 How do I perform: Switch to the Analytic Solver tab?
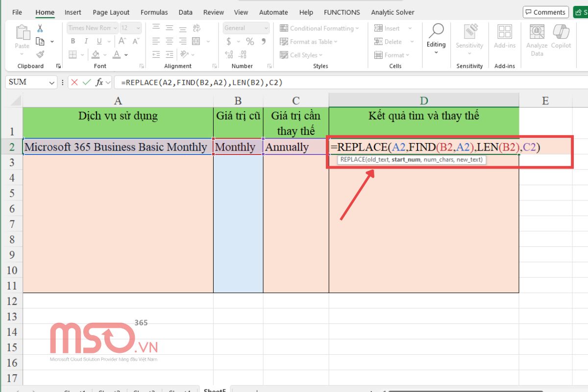pyautogui.click(x=392, y=12)
